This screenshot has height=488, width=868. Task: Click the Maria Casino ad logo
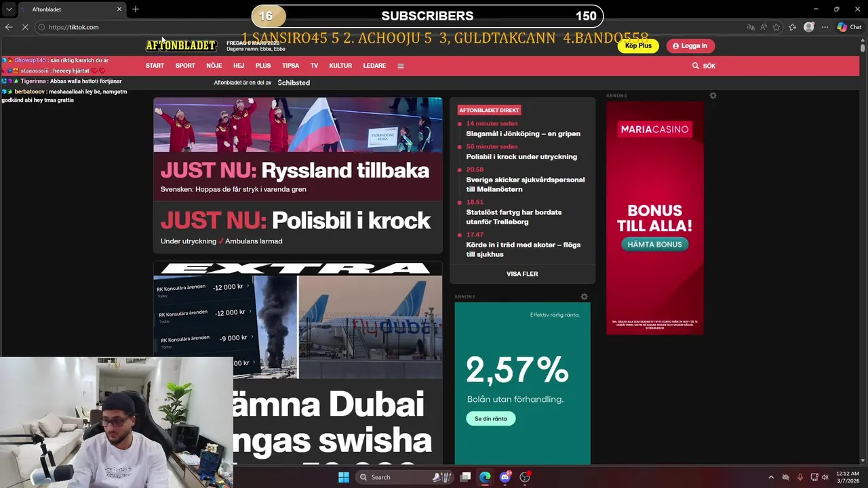click(x=654, y=129)
